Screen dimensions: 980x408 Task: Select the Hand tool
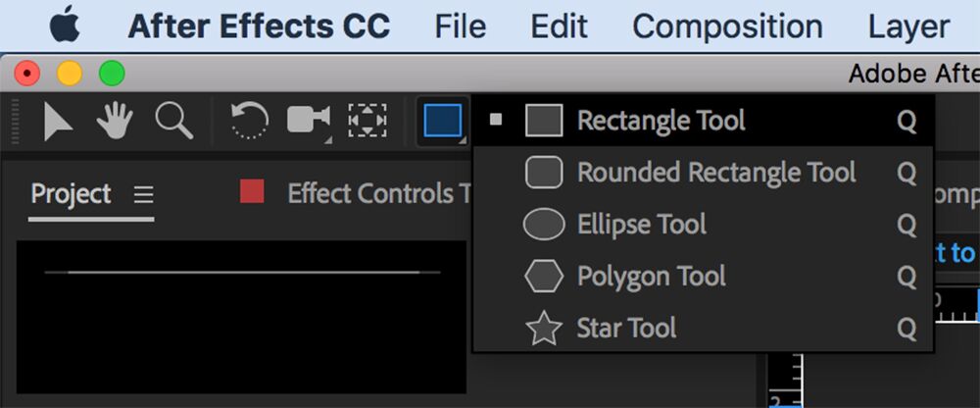click(x=116, y=122)
